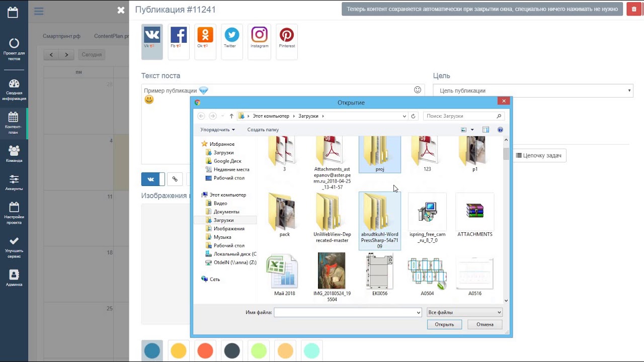Click Создать папку in file dialog
Image resolution: width=644 pixels, height=362 pixels.
[x=263, y=130]
